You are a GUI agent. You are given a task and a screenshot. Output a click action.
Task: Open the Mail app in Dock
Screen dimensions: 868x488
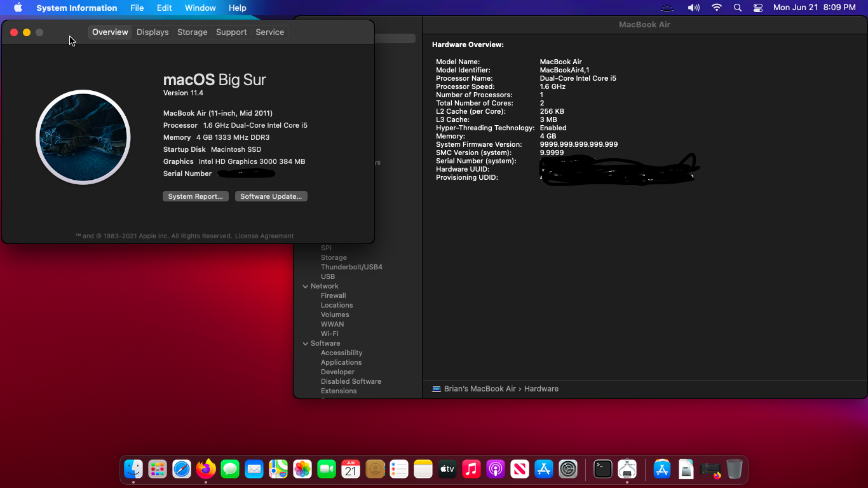coord(254,470)
